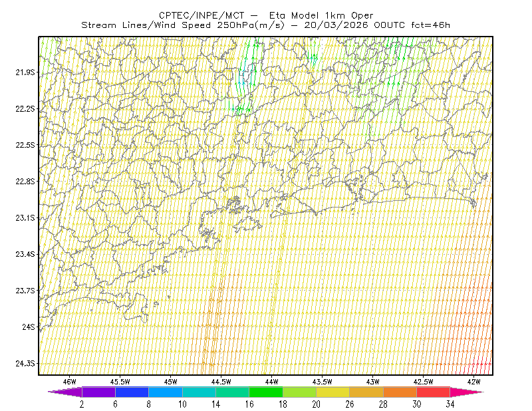This screenshot has width=532, height=411.
Task: Click the 23.1S latitude axis label
Action: click(x=25, y=218)
